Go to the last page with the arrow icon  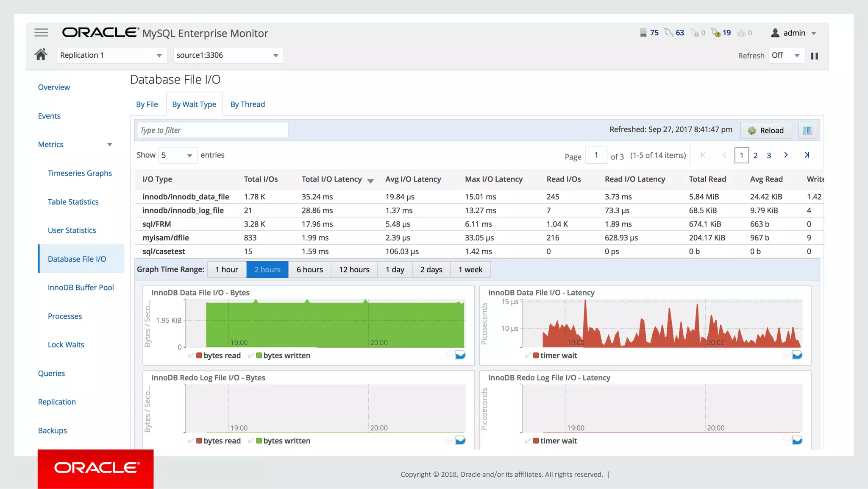[x=807, y=155]
